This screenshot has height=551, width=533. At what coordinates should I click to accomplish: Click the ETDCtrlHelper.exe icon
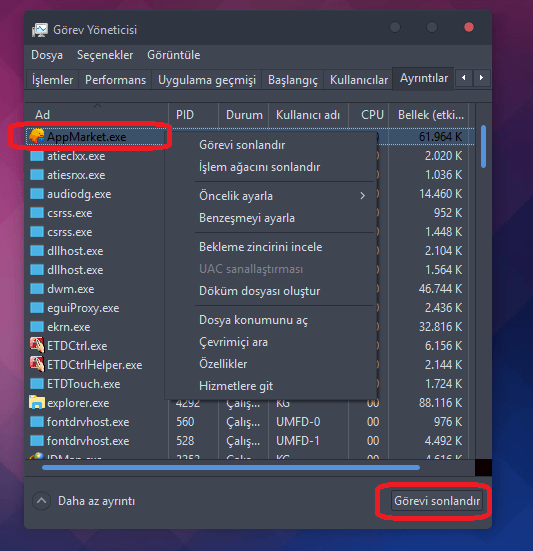pyautogui.click(x=37, y=364)
